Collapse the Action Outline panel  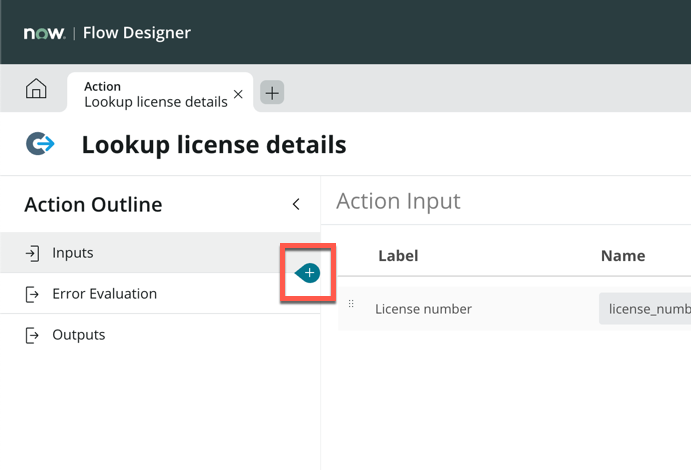click(x=296, y=204)
